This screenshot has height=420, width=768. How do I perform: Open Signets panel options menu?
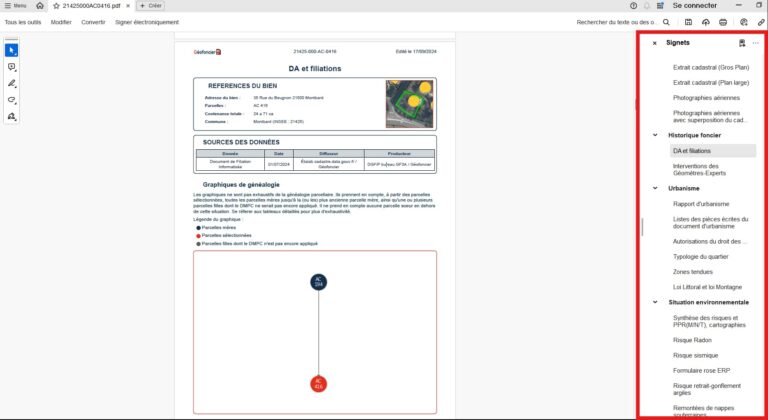756,43
